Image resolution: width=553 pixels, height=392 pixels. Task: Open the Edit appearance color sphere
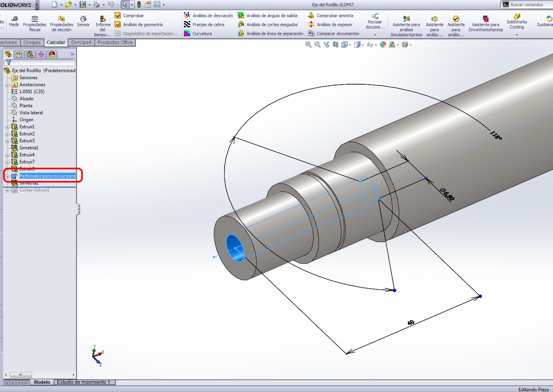[383, 44]
